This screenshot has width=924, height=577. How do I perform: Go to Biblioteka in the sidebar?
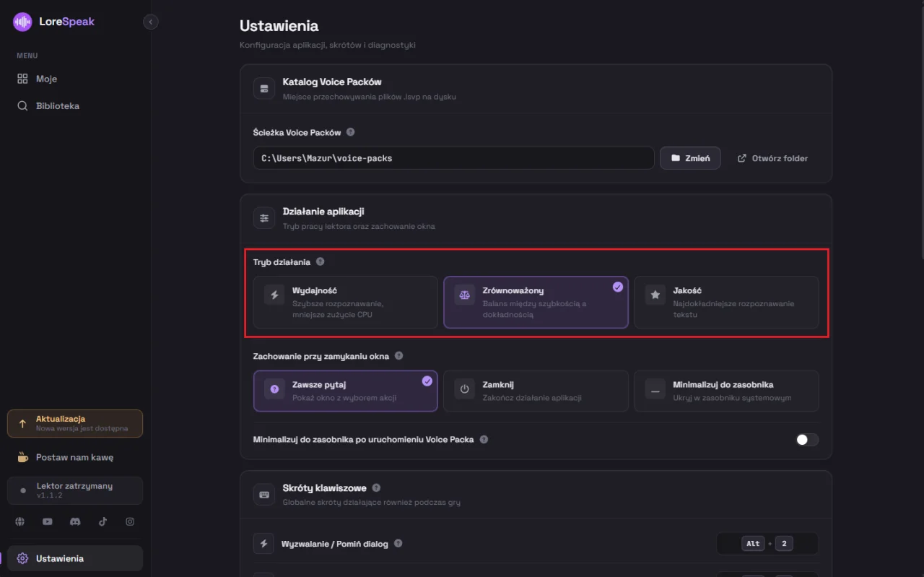click(75, 106)
